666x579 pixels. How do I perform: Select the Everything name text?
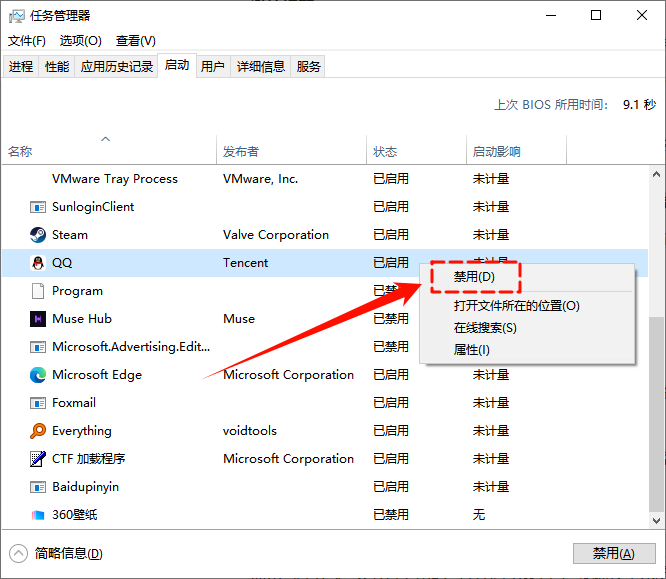(82, 431)
